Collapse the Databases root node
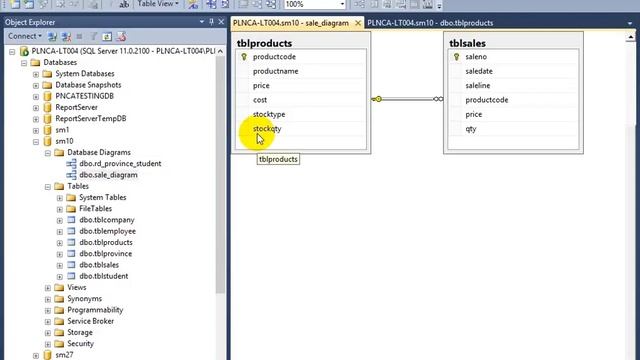This screenshot has width=640, height=360. coord(24,63)
